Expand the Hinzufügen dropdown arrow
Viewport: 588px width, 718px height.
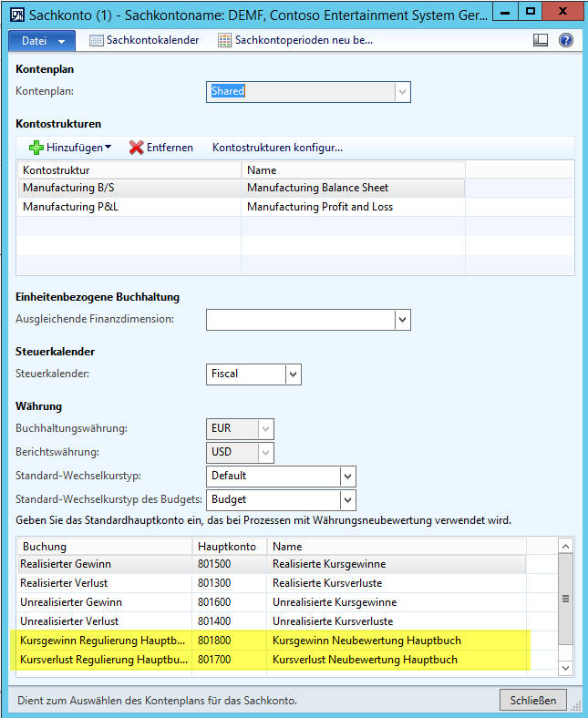coord(108,148)
